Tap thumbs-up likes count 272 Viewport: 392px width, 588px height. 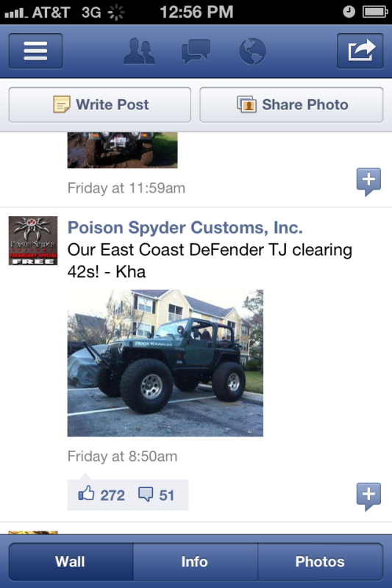[x=101, y=495]
